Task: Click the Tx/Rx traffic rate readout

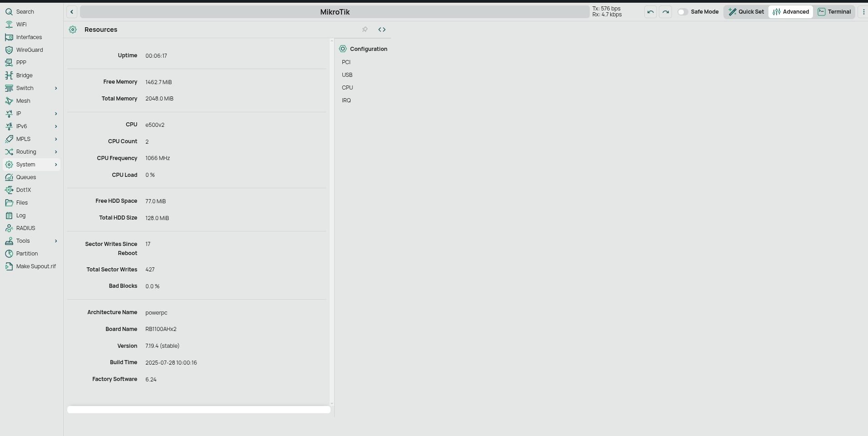Action: pos(607,12)
